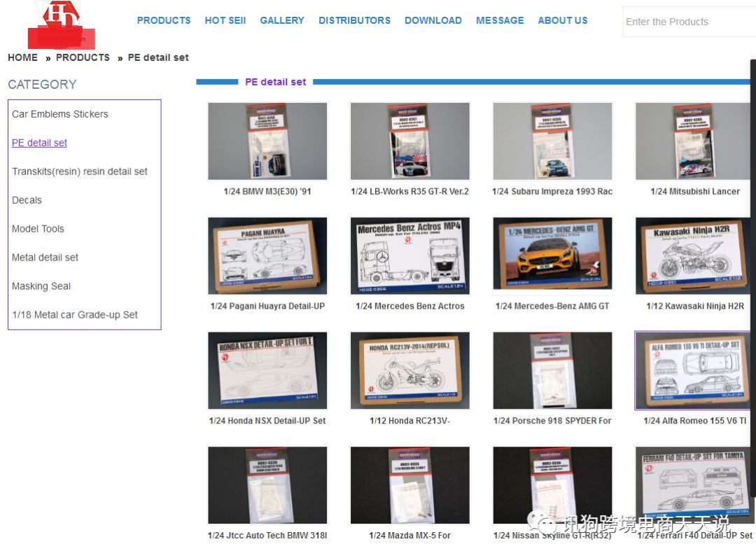
Task: Open the Jtcc Auto Tech BMW 318I image
Action: point(267,485)
